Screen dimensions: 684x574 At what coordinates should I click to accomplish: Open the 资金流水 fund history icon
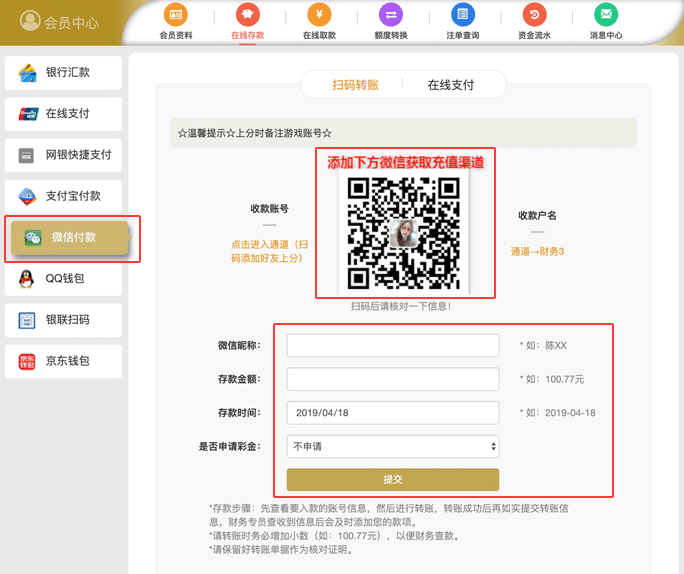pyautogui.click(x=534, y=15)
